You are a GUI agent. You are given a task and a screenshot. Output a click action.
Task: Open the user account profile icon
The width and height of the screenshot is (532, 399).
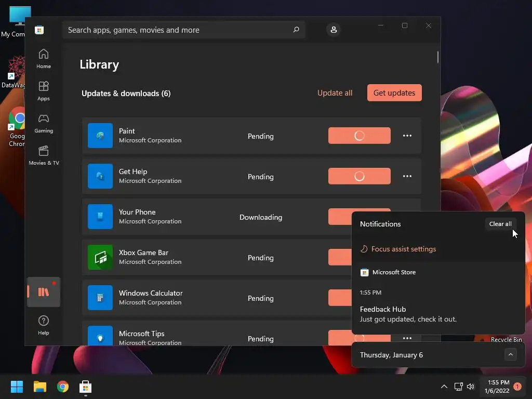pos(334,30)
